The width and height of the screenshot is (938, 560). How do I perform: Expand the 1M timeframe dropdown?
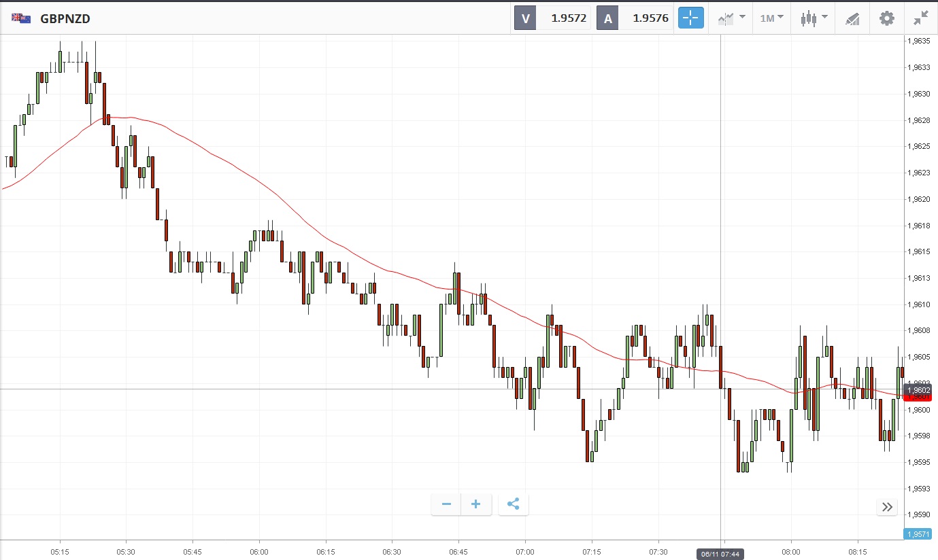[x=771, y=18]
